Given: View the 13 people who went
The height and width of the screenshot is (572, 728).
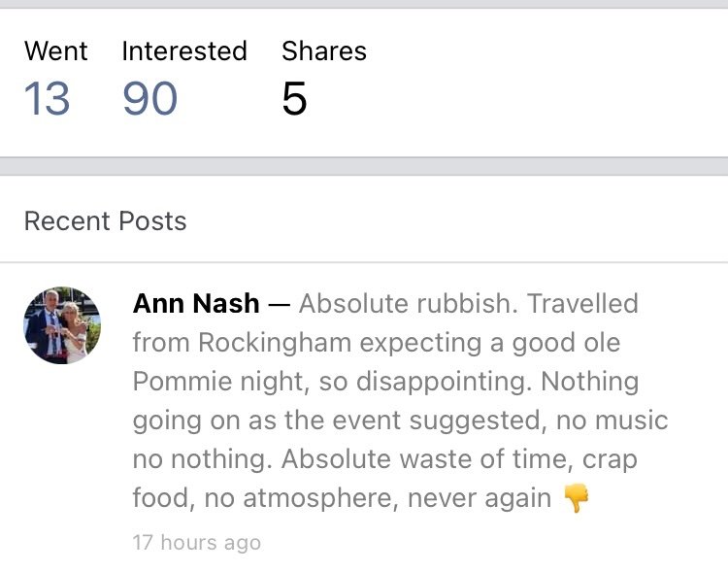Looking at the screenshot, I should (47, 99).
